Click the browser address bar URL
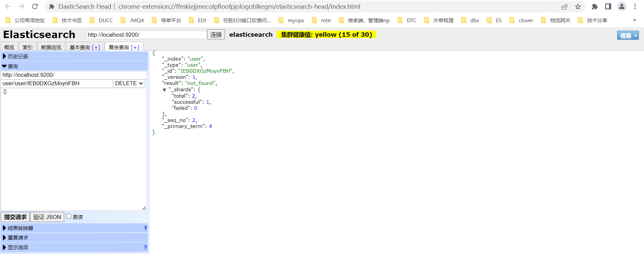644x254 pixels. 239,6
